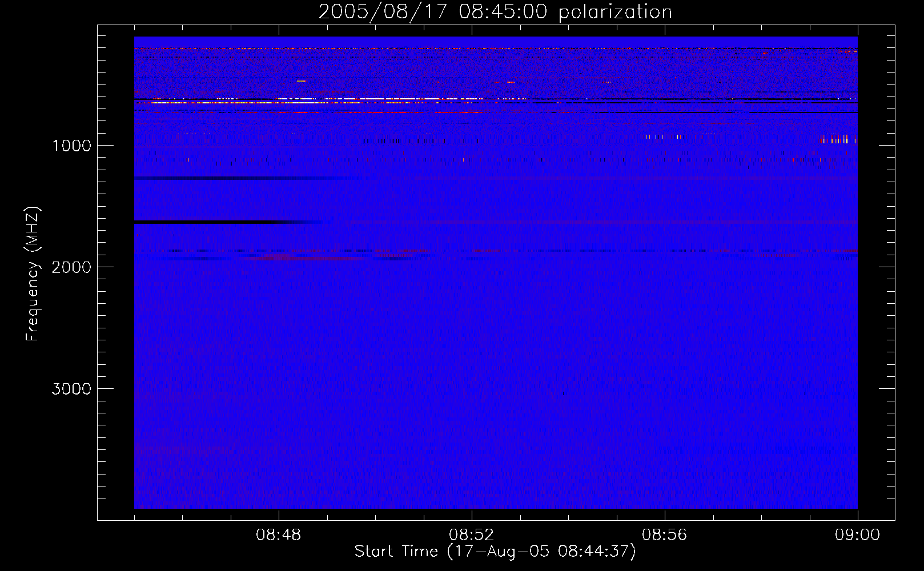
Task: Click the 08:56 time axis label
Action: click(665, 535)
